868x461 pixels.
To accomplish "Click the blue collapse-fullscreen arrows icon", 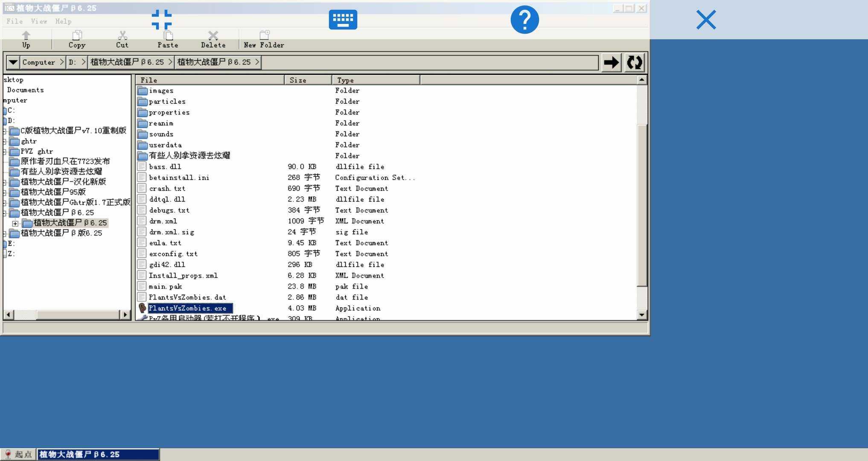I will pos(162,20).
